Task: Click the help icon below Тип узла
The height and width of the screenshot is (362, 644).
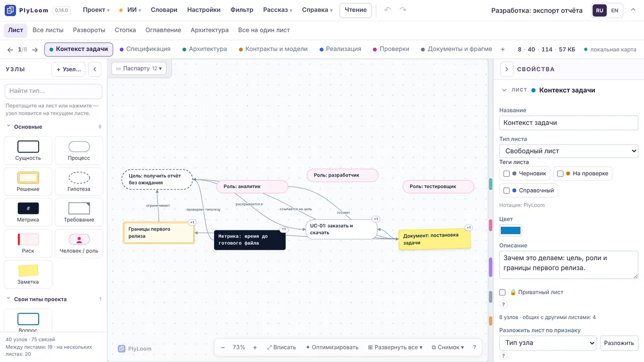Action: tap(503, 356)
